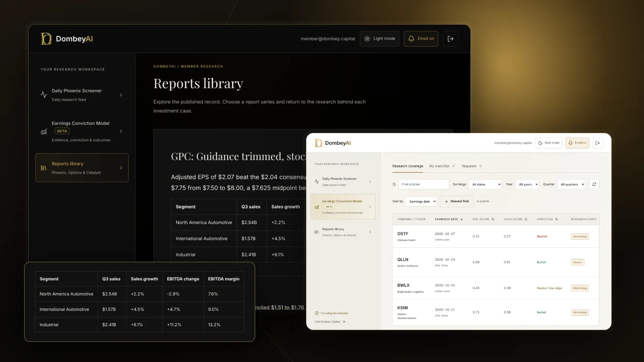Click the Founding Membership shield icon
This screenshot has width=644, height=362.
317,313
